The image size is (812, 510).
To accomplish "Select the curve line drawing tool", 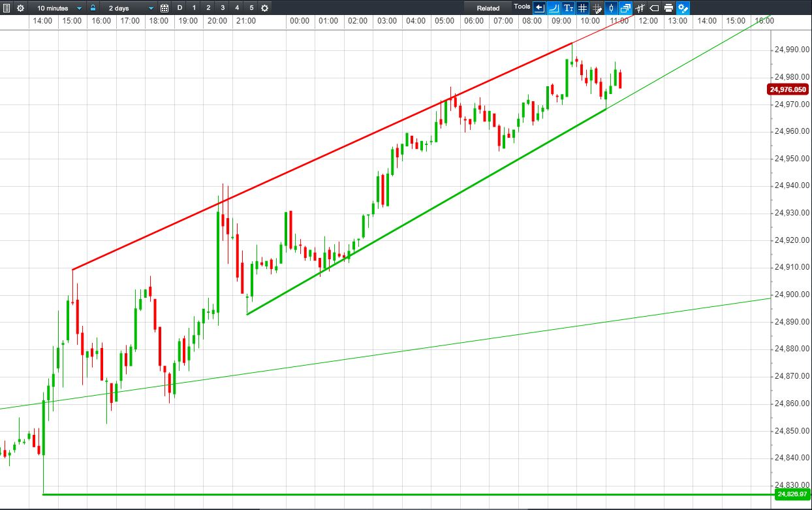I will point(554,8).
